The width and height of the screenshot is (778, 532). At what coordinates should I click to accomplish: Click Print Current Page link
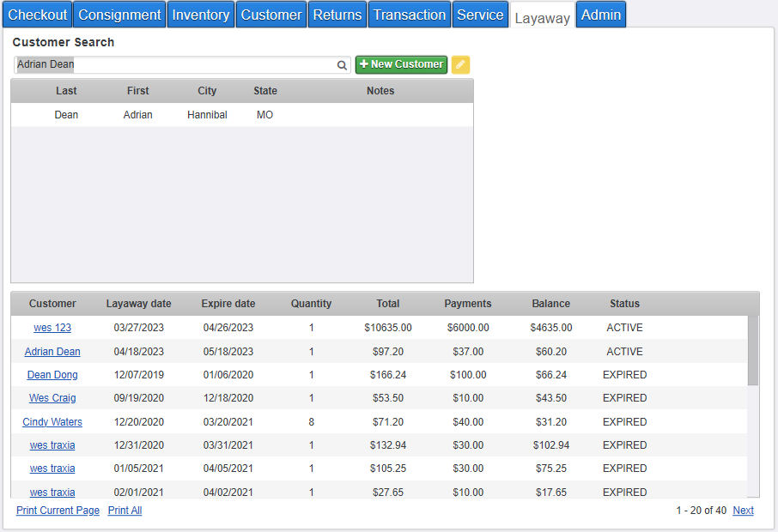(58, 511)
